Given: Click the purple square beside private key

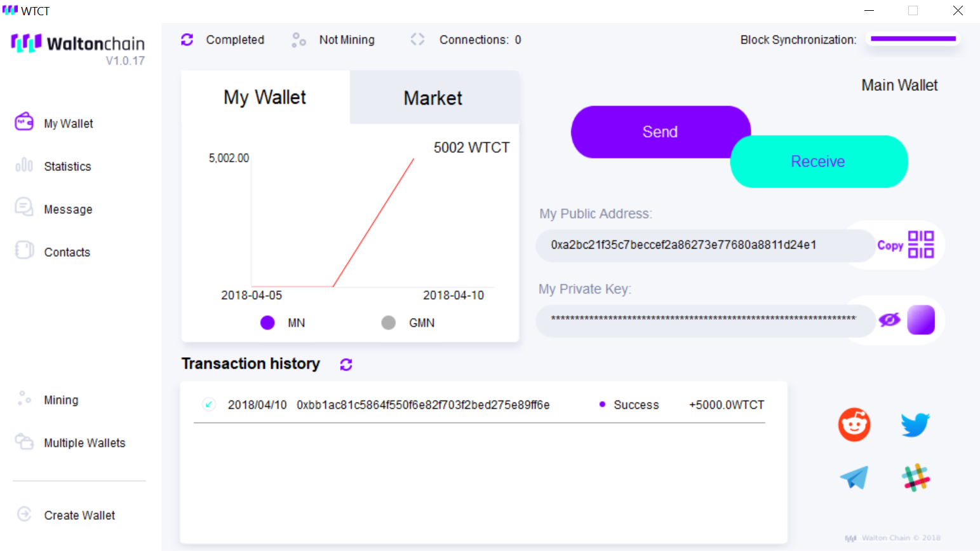Looking at the screenshot, I should click(x=921, y=320).
